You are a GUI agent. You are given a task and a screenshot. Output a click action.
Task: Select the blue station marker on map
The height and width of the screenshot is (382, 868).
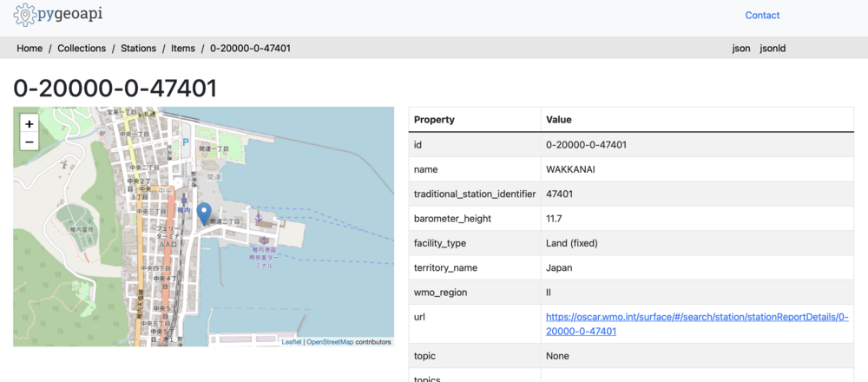point(205,212)
